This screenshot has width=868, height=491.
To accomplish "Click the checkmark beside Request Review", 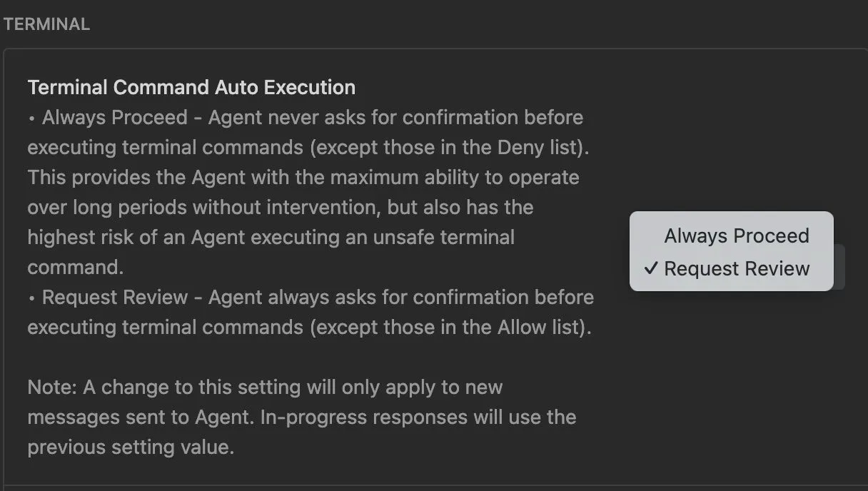I will pyautogui.click(x=650, y=268).
